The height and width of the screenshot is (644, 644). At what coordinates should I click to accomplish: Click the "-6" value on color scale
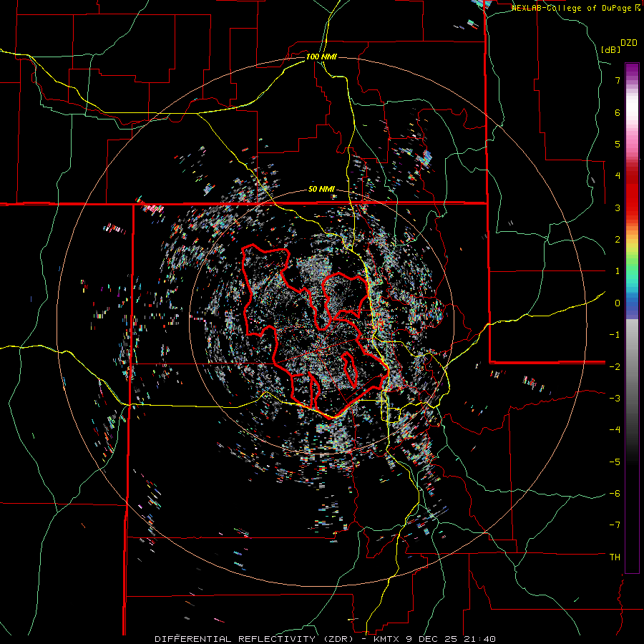tap(615, 493)
